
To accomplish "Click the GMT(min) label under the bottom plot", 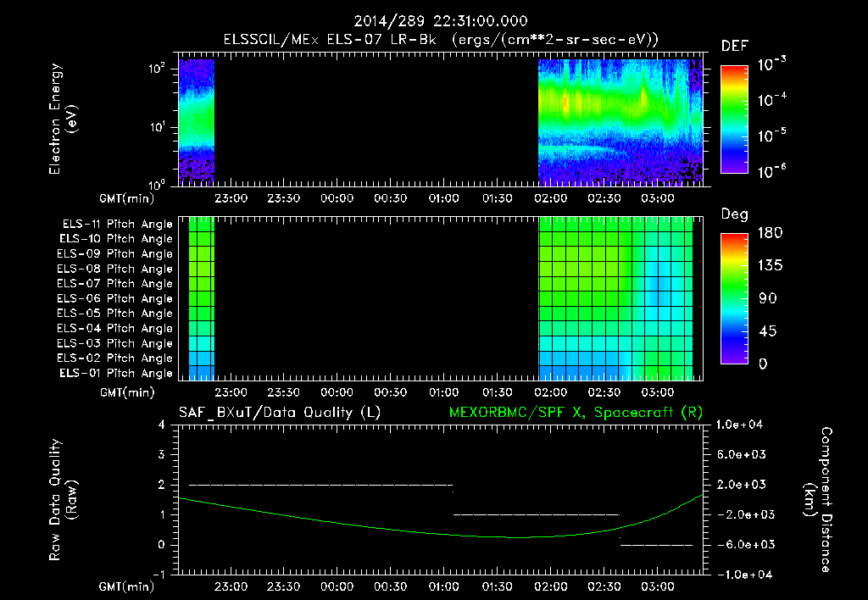I will click(127, 586).
